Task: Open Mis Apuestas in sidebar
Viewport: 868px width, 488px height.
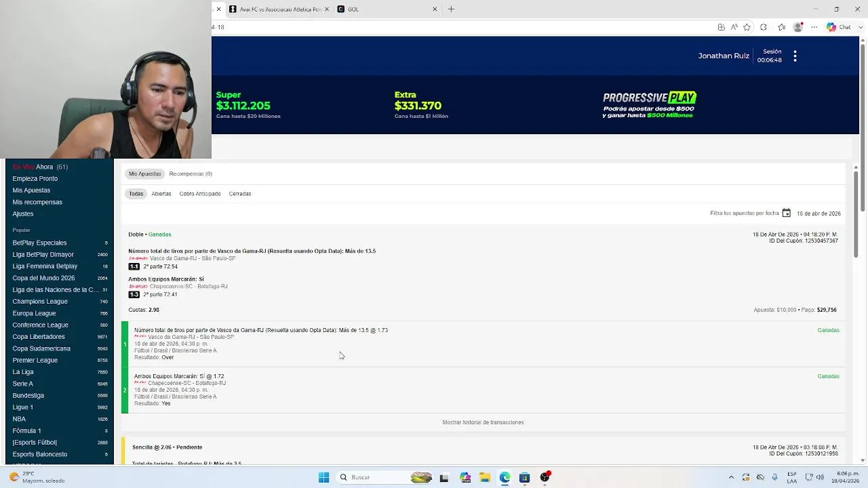Action: point(31,190)
